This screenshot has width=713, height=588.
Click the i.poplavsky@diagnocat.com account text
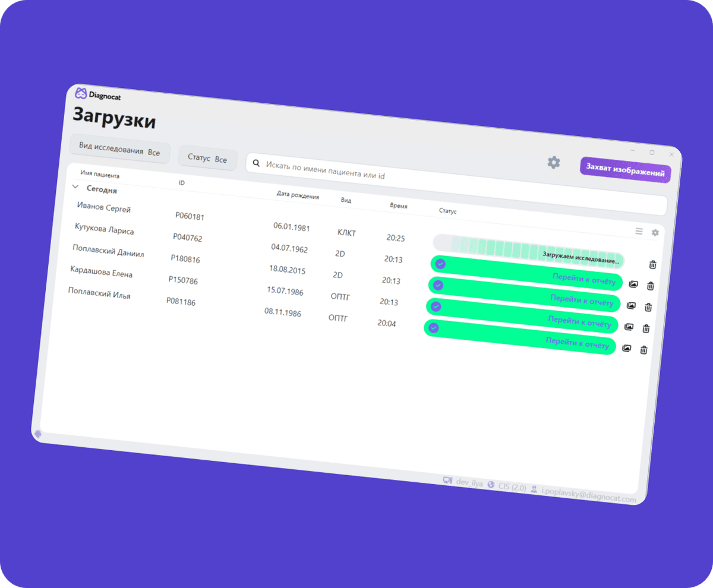pos(588,495)
